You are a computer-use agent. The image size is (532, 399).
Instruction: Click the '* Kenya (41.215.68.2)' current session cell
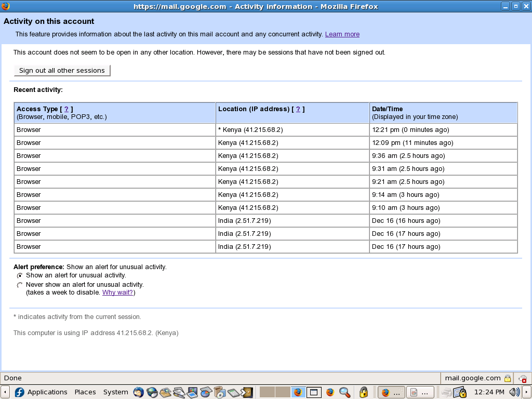coord(292,130)
